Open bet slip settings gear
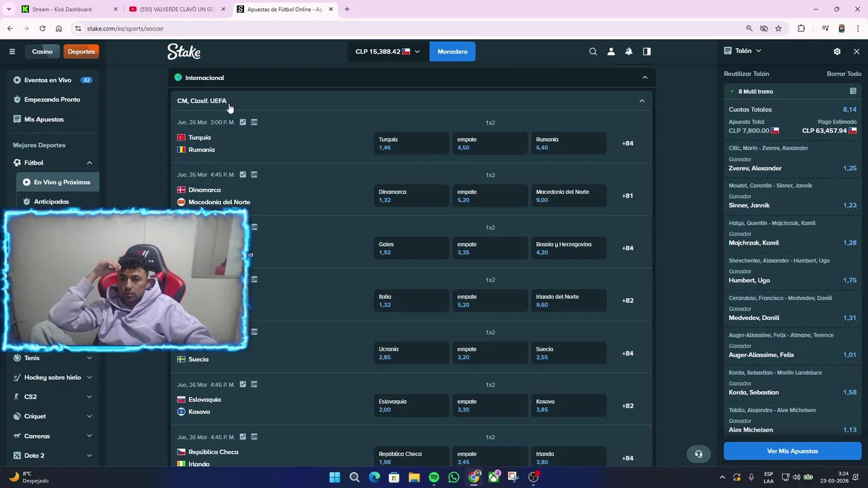868x488 pixels. tap(837, 52)
